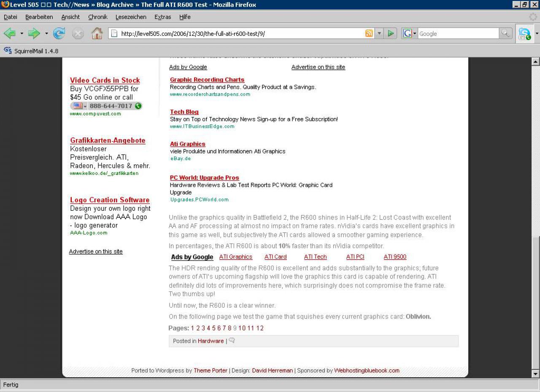Open PC World: Upgrade Pros link
This screenshot has width=540, height=392.
205,177
